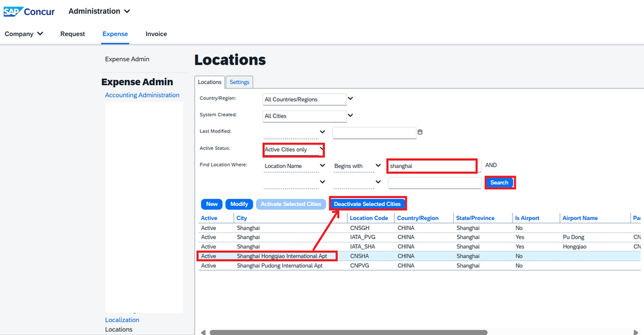This screenshot has width=644, height=335.
Task: Open the Last Modified calendar picker icon
Action: (420, 132)
